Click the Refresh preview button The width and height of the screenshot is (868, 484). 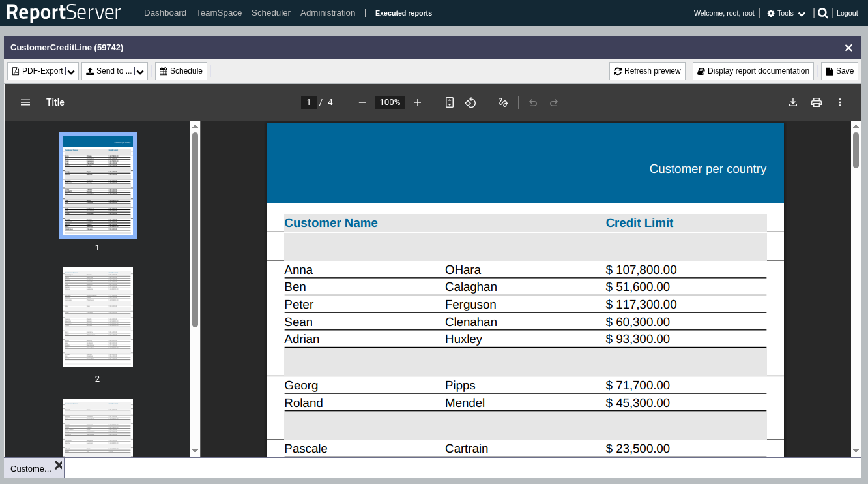(x=647, y=71)
